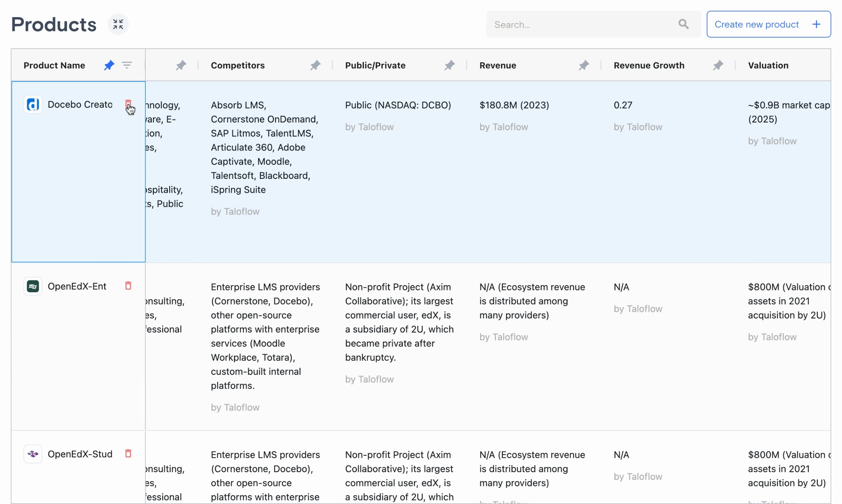Sort by Valuation column header
The width and height of the screenshot is (842, 504).
tap(768, 65)
